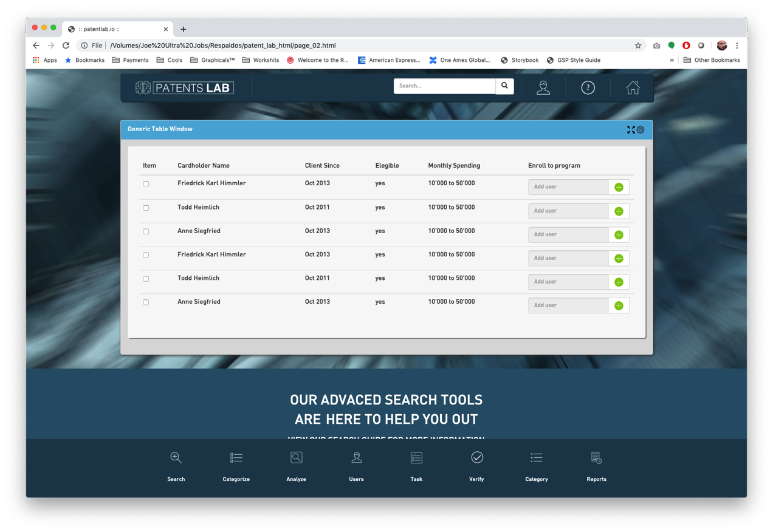Open the Reports icon in bottom bar

(x=596, y=466)
